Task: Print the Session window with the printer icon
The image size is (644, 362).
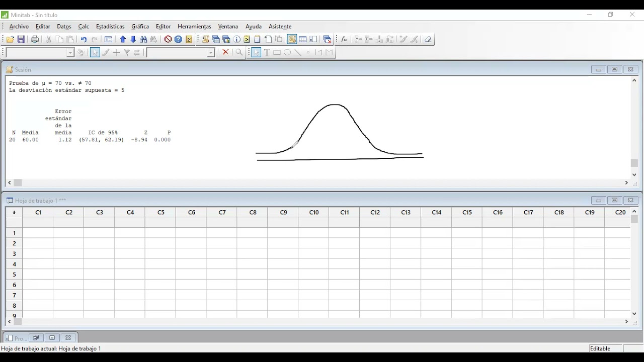Action: pyautogui.click(x=35, y=39)
